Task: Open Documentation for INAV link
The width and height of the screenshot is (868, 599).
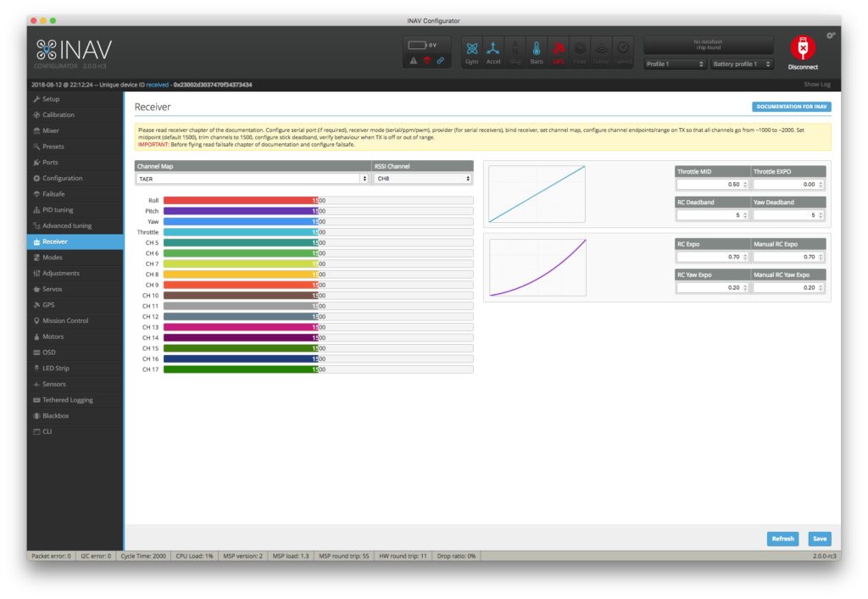Action: click(792, 107)
